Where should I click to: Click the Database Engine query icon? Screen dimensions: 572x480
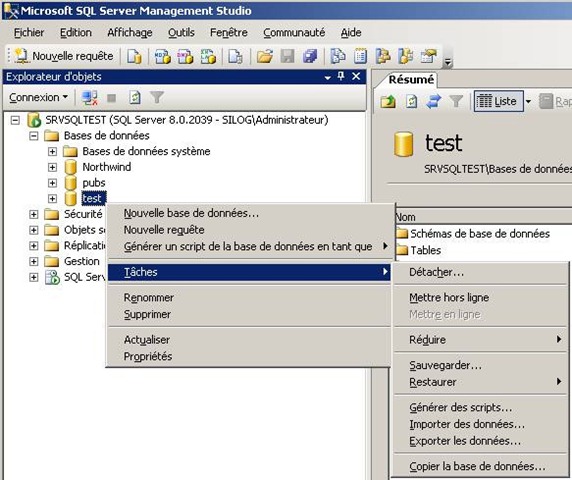(134, 56)
